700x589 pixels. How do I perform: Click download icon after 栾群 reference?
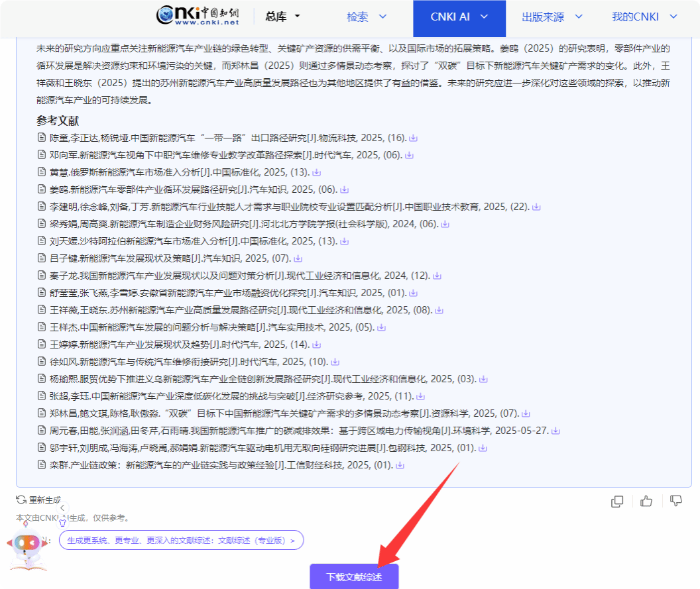[x=400, y=465]
